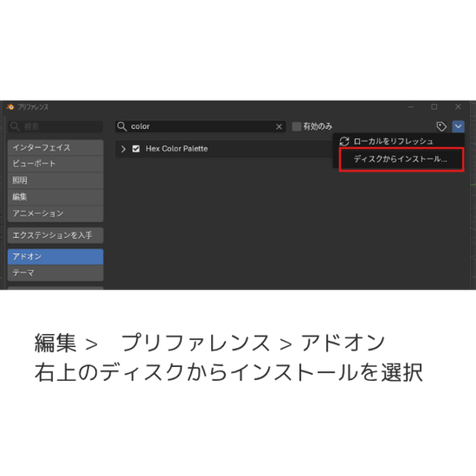The image size is (476, 476).
Task: Select ディスクからインストール menu item
Action: tap(402, 160)
